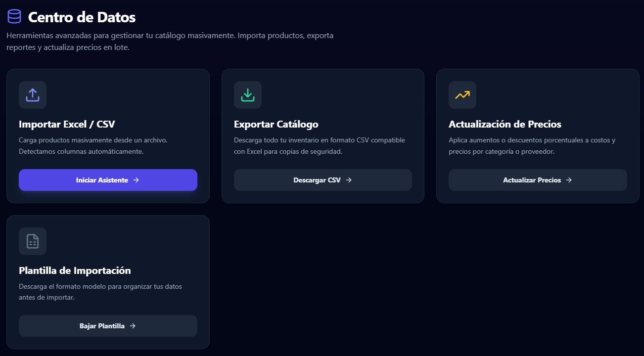
Task: Select the Importar Excel / CSV card title
Action: tap(67, 124)
